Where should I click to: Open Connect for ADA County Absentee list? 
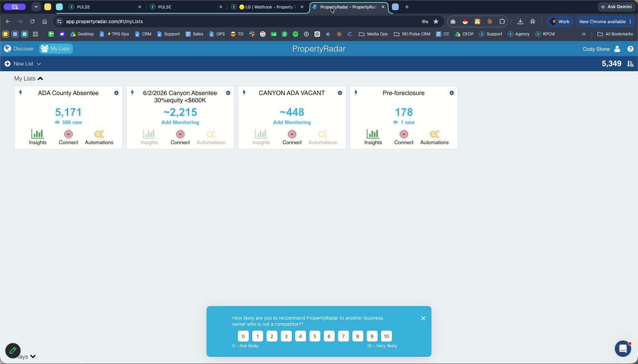point(69,137)
